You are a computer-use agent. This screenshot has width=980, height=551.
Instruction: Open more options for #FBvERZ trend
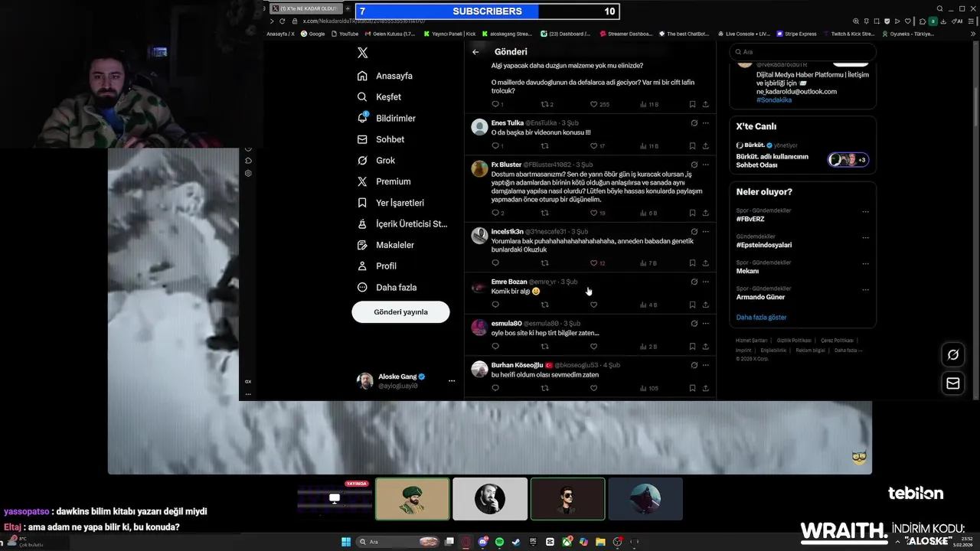click(866, 212)
